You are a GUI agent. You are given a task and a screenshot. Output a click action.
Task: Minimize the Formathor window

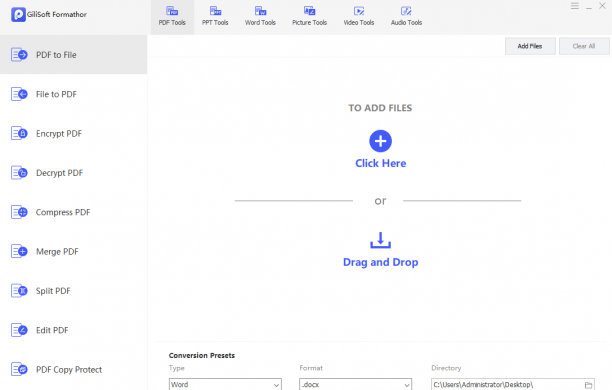click(x=589, y=7)
